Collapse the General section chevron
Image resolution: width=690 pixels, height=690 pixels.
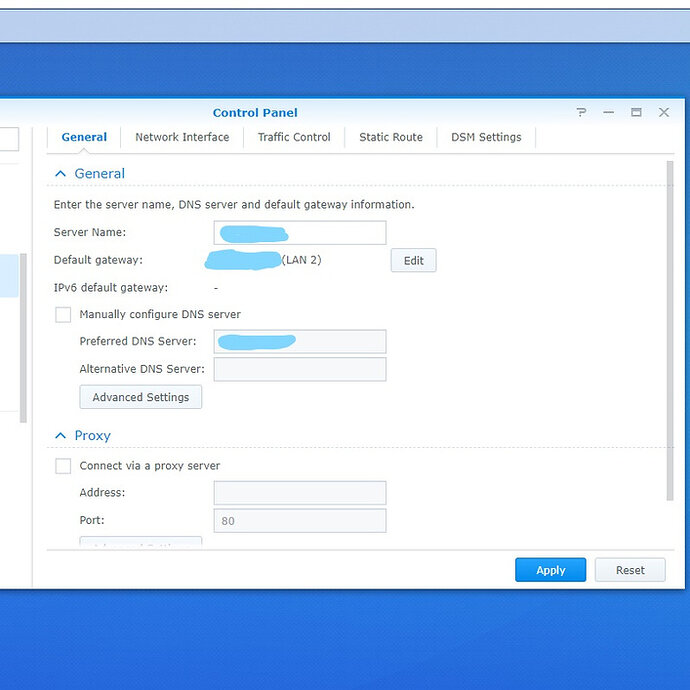[60, 174]
